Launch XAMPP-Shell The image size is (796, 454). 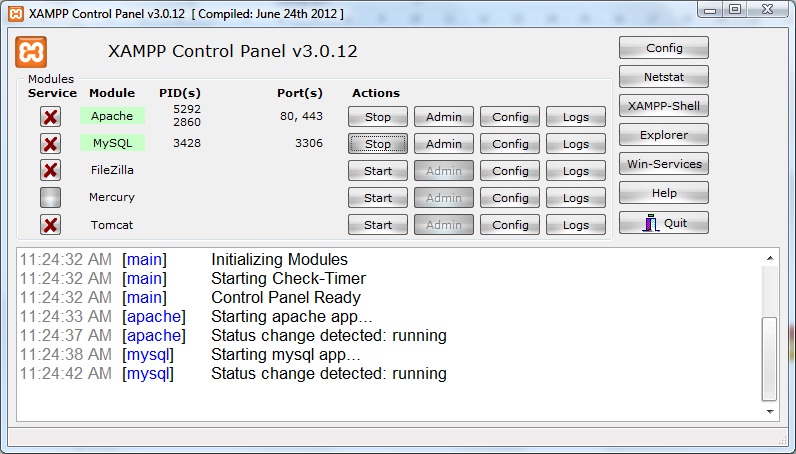pos(664,106)
